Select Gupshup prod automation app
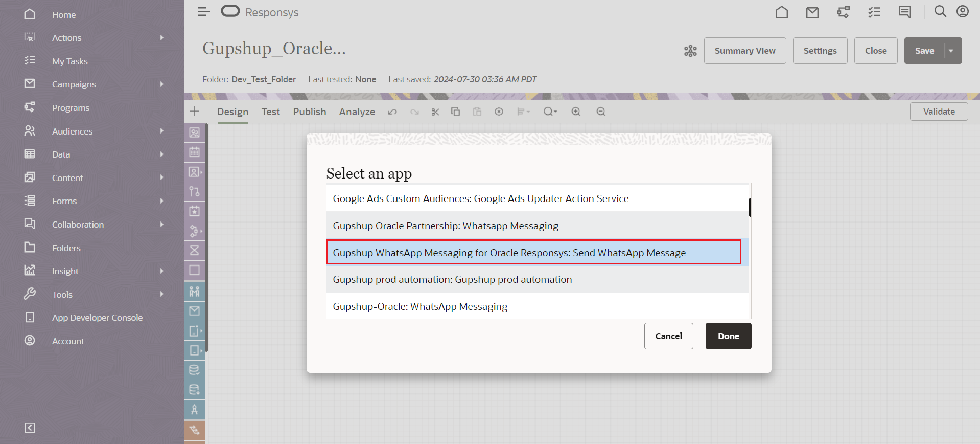This screenshot has height=444, width=980. pos(538,279)
